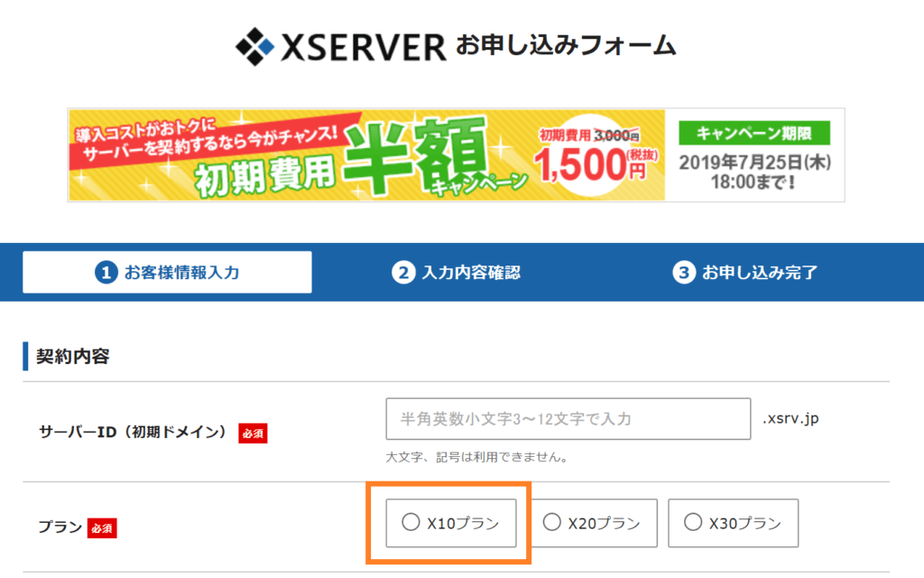Select step 1 お客様情報入力 tab
The height and width of the screenshot is (578, 924).
167,272
